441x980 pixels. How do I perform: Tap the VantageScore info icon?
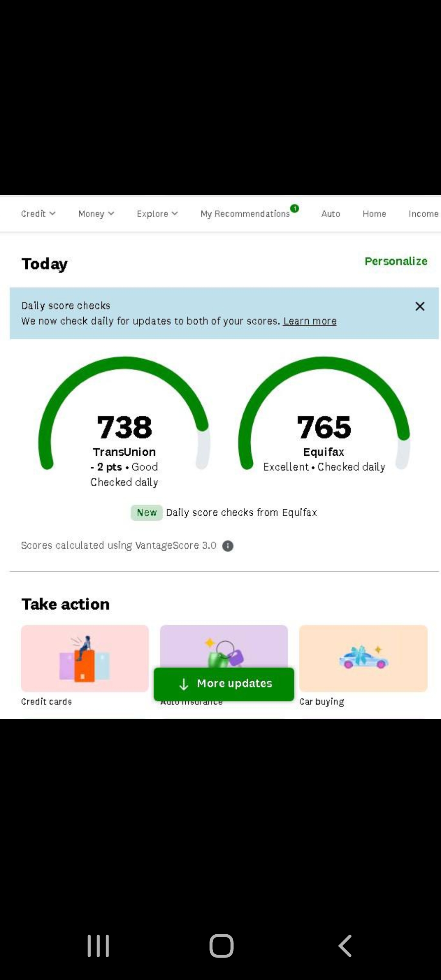[x=228, y=546]
